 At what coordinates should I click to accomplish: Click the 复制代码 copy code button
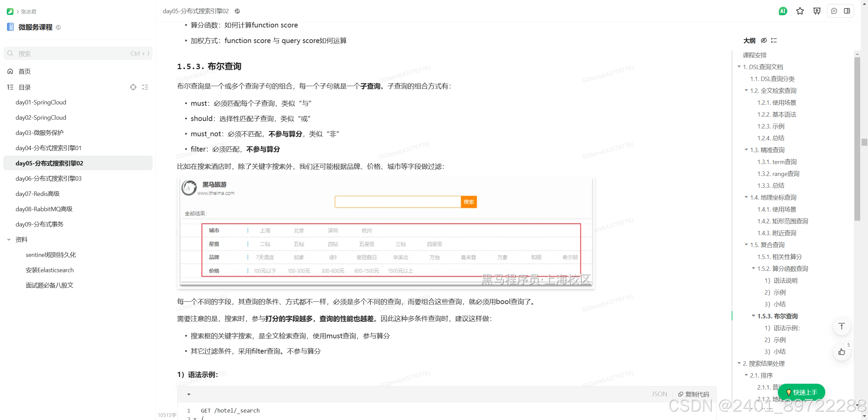[693, 394]
